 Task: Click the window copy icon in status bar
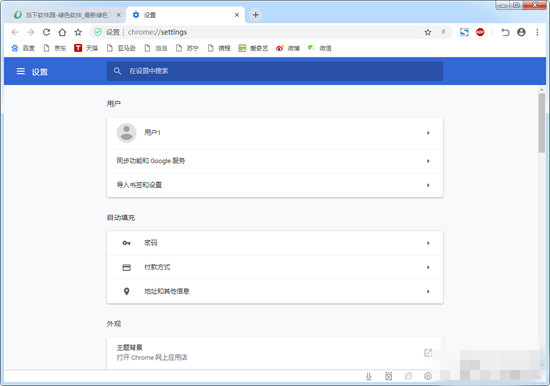tap(408, 376)
